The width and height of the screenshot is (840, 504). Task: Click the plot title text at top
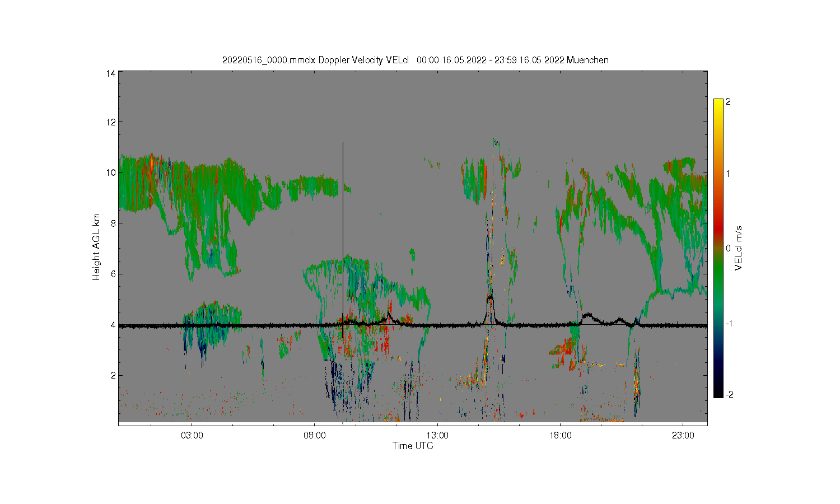click(x=416, y=60)
